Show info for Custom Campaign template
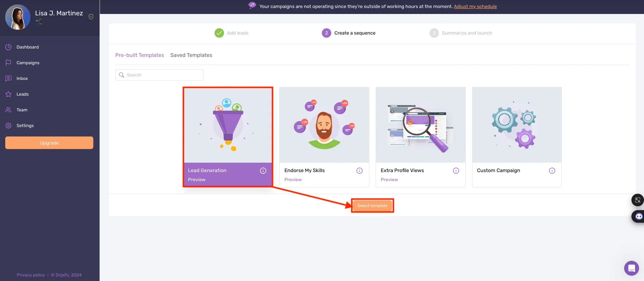The width and height of the screenshot is (644, 281). [x=552, y=171]
